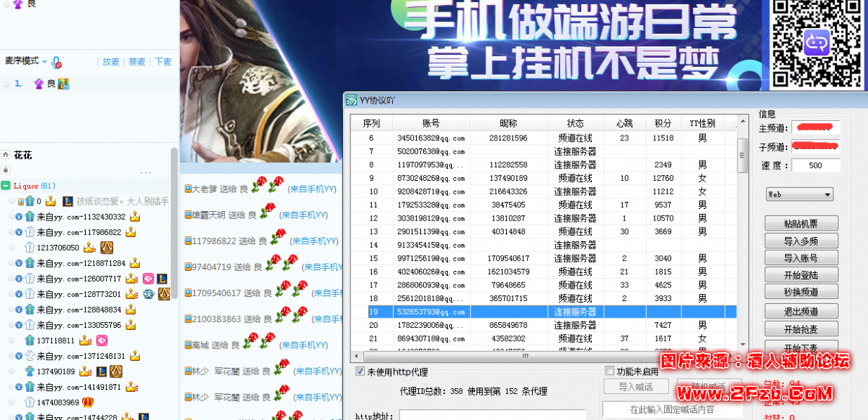Mute the microphone via red-slash mic icon
The image size is (868, 420).
pyautogui.click(x=56, y=62)
